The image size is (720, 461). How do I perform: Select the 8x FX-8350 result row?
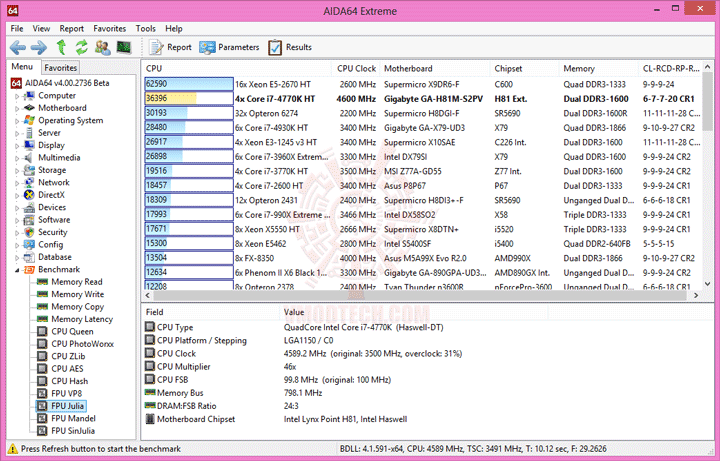click(x=422, y=258)
